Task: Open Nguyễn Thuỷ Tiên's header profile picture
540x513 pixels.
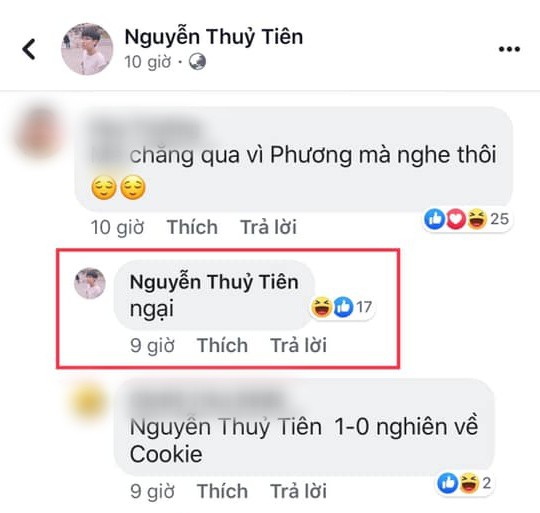Action: click(87, 49)
